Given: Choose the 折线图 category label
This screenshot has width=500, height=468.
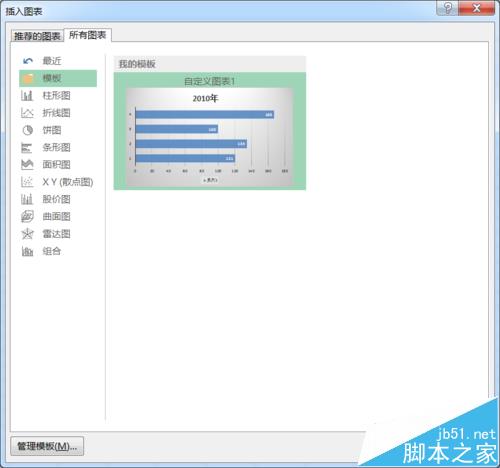Looking at the screenshot, I should [56, 113].
